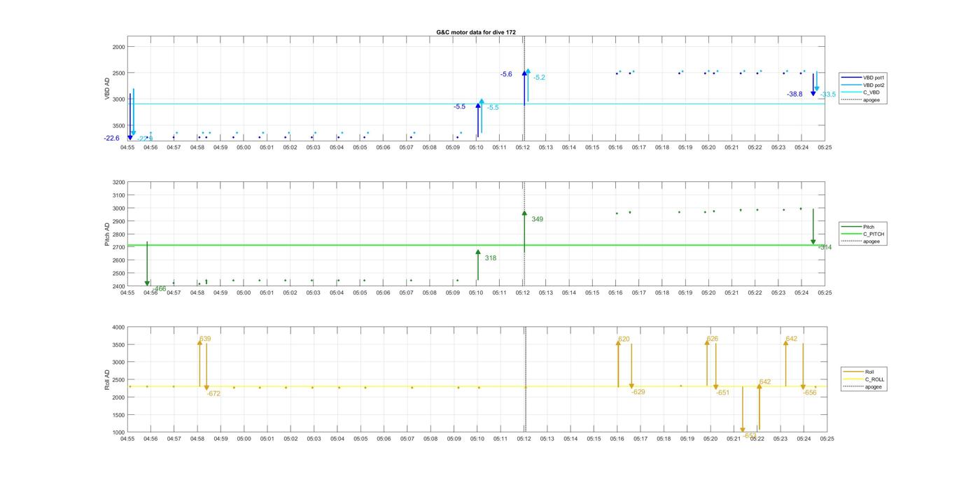Select the "VBD pot2" legend entry
Image resolution: width=980 pixels, height=485 pixels.
(863, 85)
